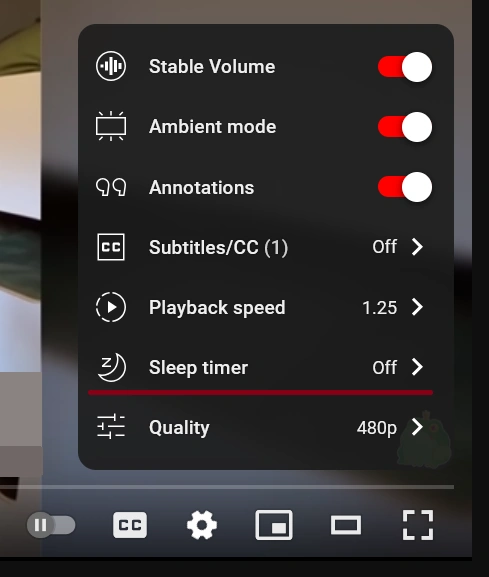Toggle closed captions with the CC button
489x577 pixels.
(x=130, y=525)
